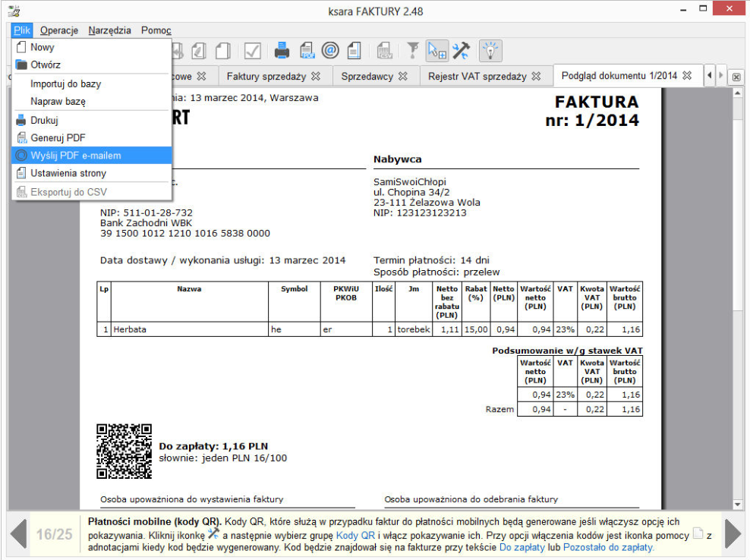Open the Narzędzia menu

coord(109,30)
